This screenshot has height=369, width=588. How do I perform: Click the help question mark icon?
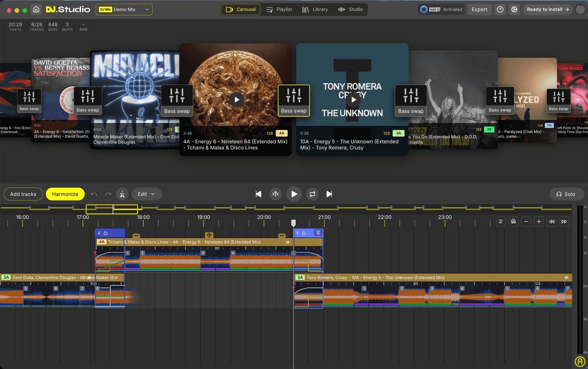click(x=499, y=9)
